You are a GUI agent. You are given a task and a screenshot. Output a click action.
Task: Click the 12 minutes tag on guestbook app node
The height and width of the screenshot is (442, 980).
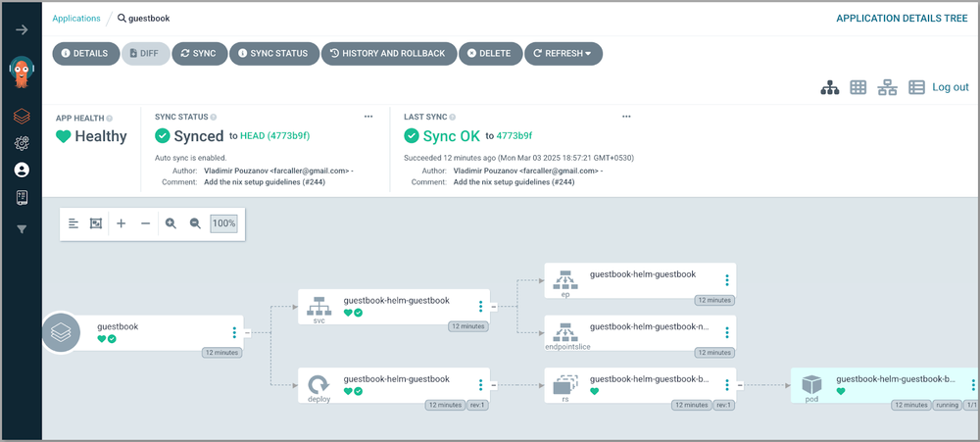pyautogui.click(x=221, y=353)
